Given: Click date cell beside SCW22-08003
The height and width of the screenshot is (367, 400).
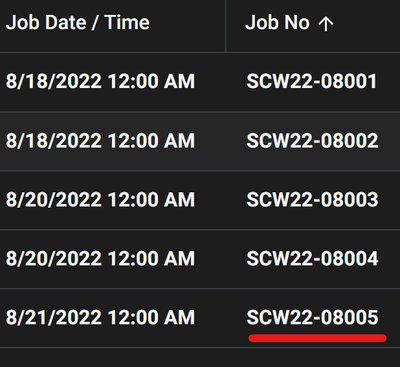Looking at the screenshot, I should click(100, 200).
